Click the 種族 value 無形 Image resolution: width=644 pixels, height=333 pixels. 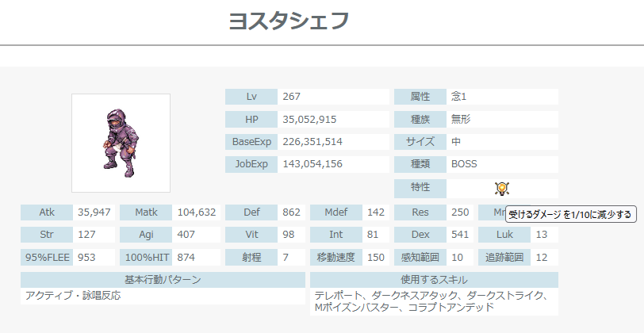pos(461,119)
